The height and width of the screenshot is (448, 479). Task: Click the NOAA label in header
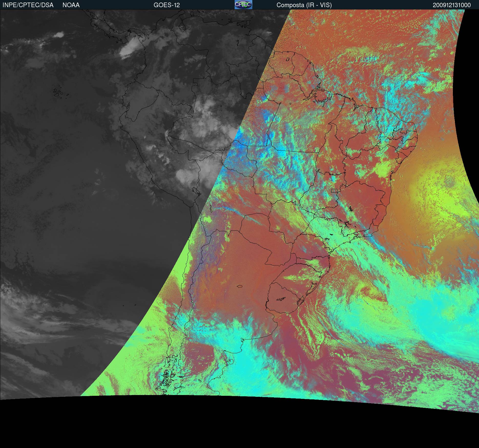pos(71,5)
